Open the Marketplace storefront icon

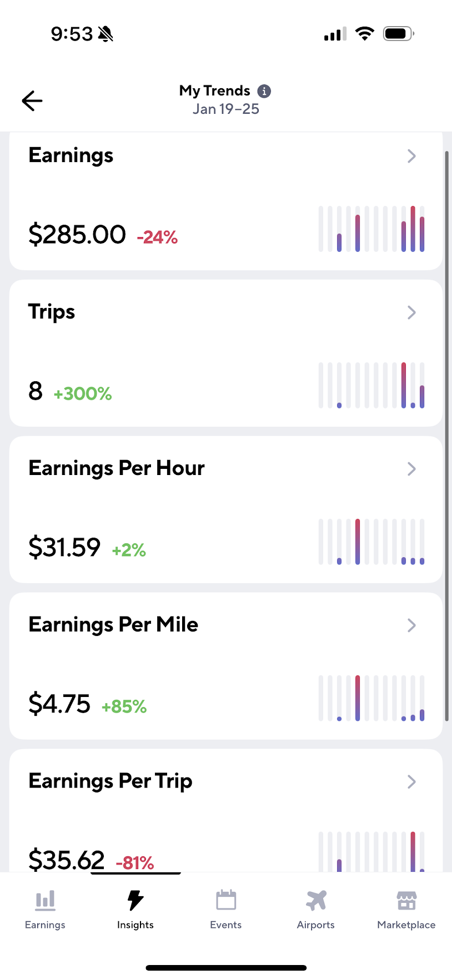406,900
